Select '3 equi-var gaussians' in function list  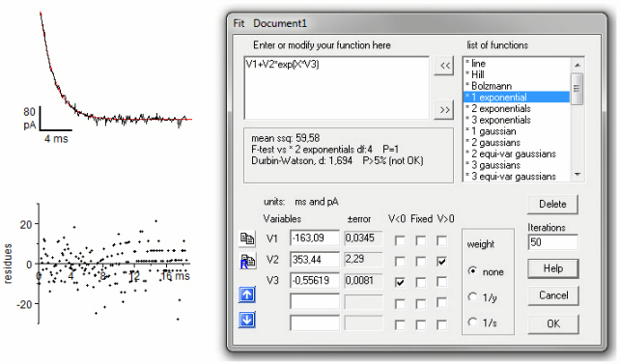[517, 177]
